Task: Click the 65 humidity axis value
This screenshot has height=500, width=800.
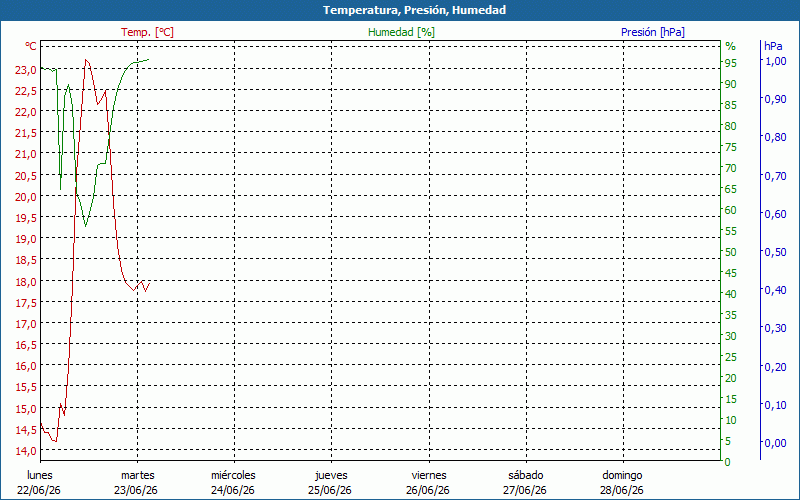Action: (x=731, y=189)
